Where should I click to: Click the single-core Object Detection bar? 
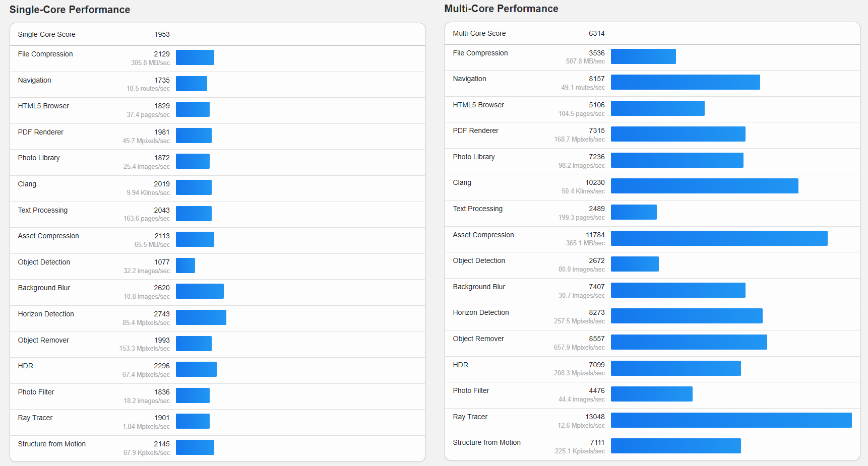pos(185,265)
